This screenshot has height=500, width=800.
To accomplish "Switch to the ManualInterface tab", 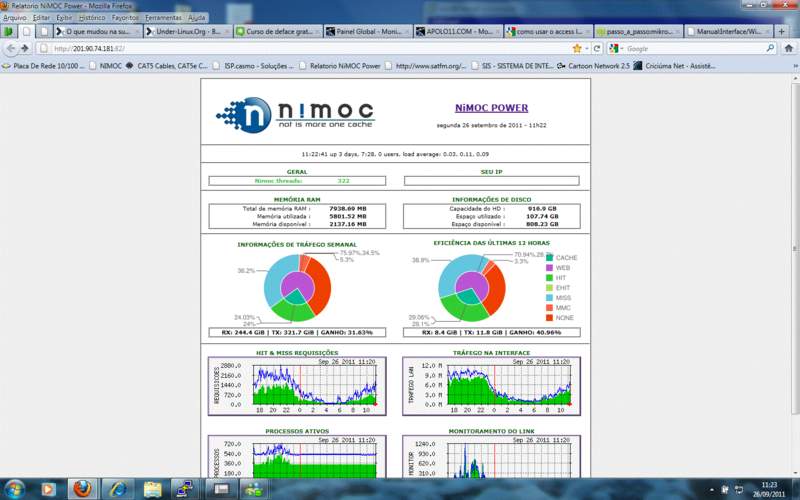I will pos(728,32).
